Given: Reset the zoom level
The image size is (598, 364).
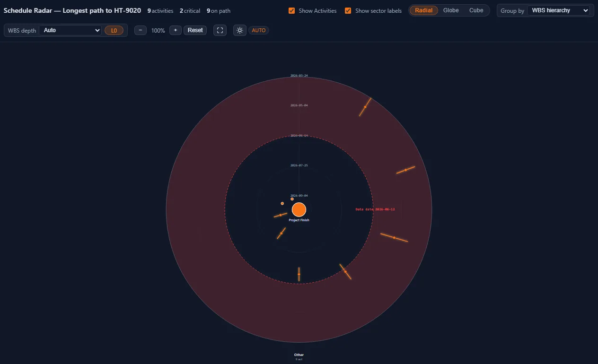Looking at the screenshot, I should tap(195, 30).
